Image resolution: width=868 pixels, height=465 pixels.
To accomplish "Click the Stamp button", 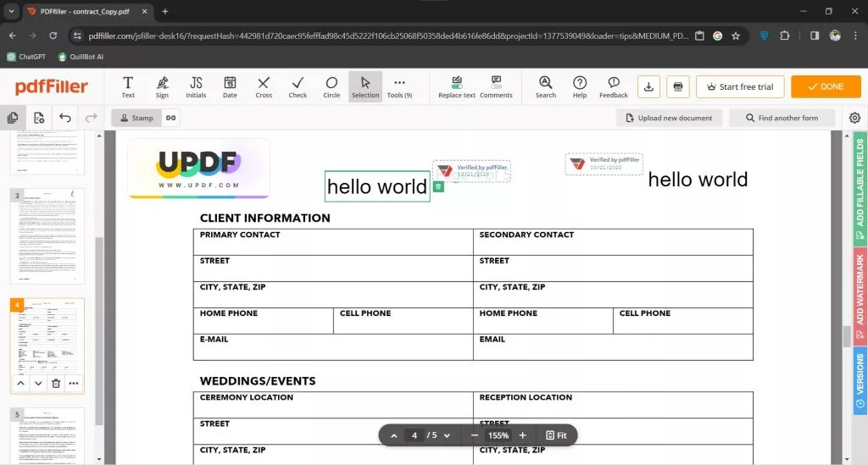I will (136, 118).
